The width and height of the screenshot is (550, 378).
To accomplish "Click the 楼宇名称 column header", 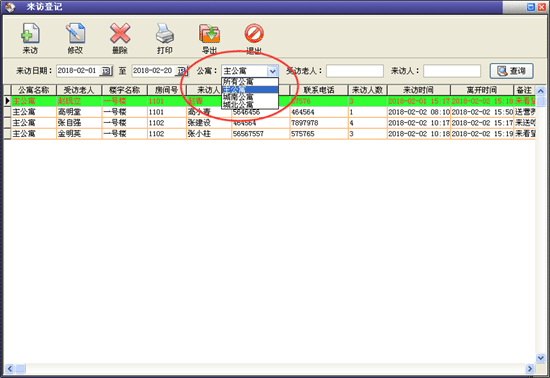I will pyautogui.click(x=125, y=90).
